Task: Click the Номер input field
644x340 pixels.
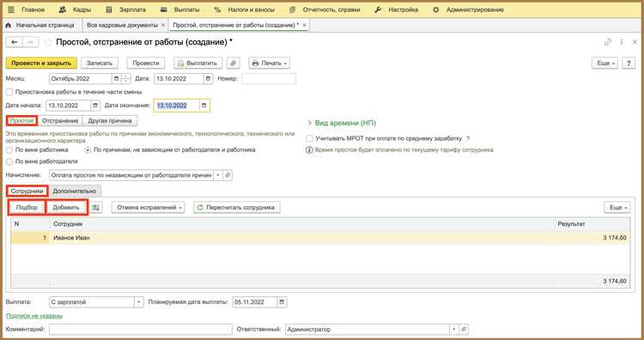Action: click(x=269, y=78)
